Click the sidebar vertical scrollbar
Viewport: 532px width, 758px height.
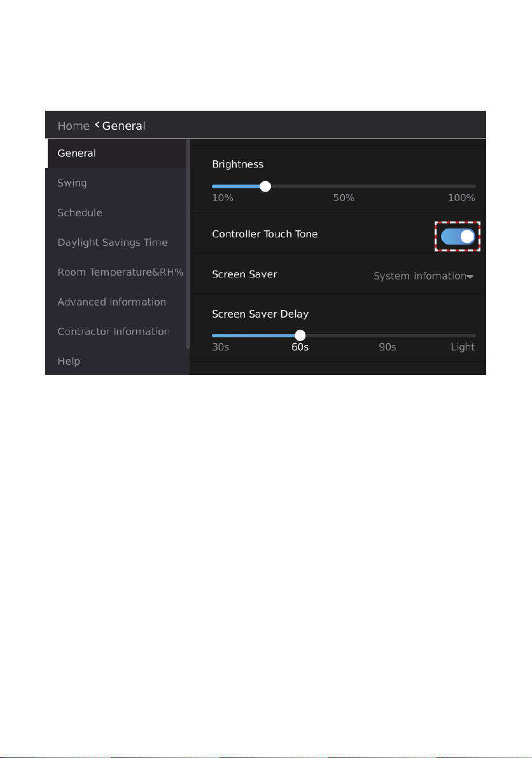[x=188, y=244]
